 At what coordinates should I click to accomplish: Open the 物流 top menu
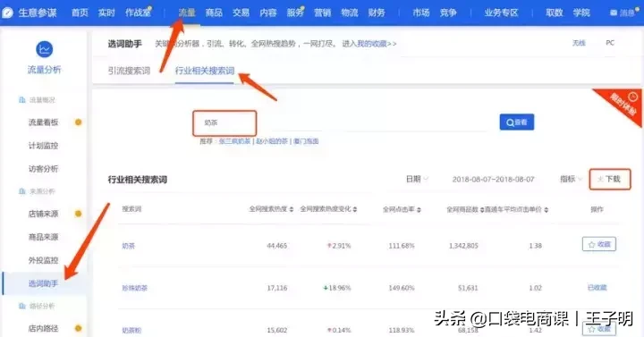pyautogui.click(x=349, y=13)
